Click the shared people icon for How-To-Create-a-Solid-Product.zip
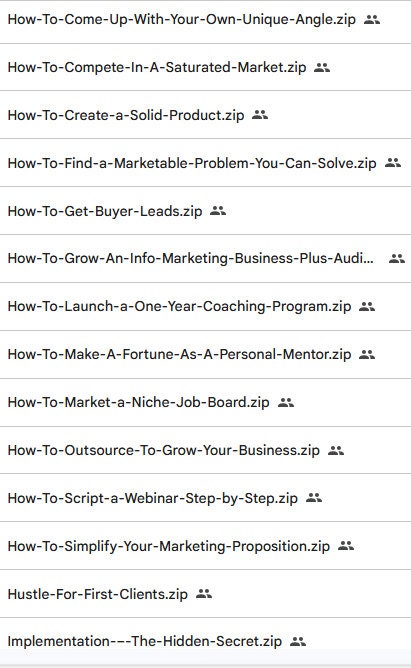The width and height of the screenshot is (411, 668). 260,115
